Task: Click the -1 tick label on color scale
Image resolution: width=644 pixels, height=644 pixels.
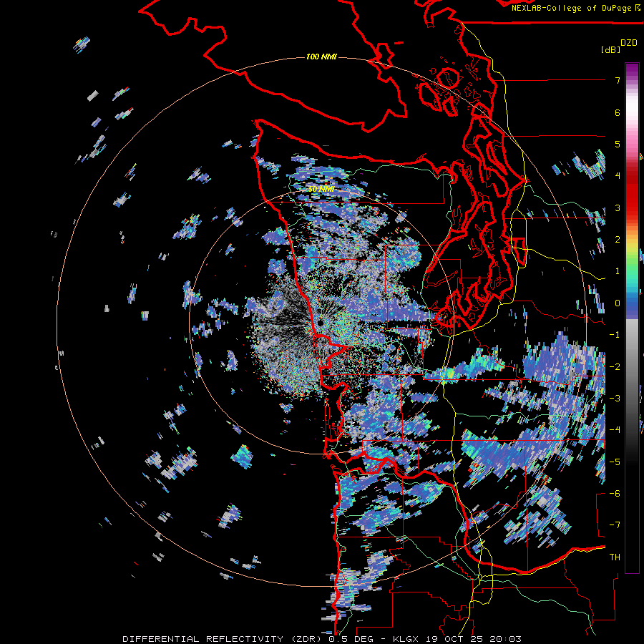Action: click(x=615, y=335)
